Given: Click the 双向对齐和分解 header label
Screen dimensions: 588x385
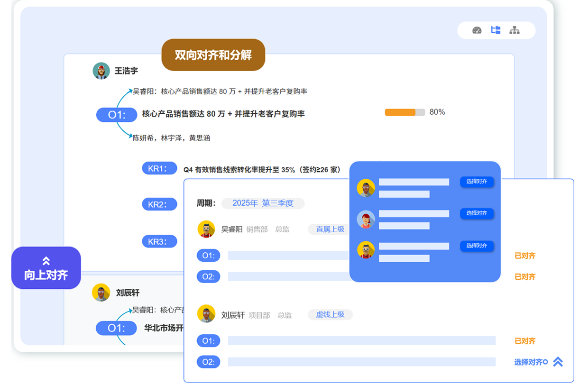Looking at the screenshot, I should (x=213, y=55).
